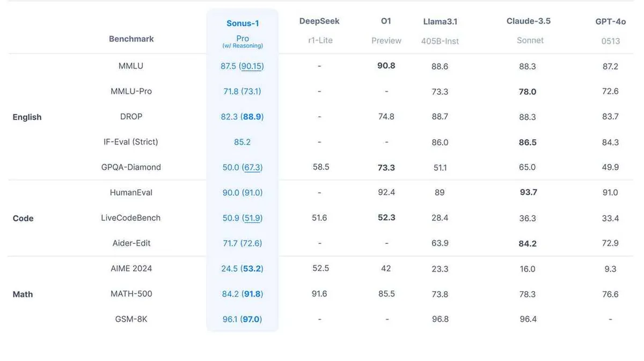The height and width of the screenshot is (361, 644).
Task: Click the O1 Preview column header
Action: point(386,31)
